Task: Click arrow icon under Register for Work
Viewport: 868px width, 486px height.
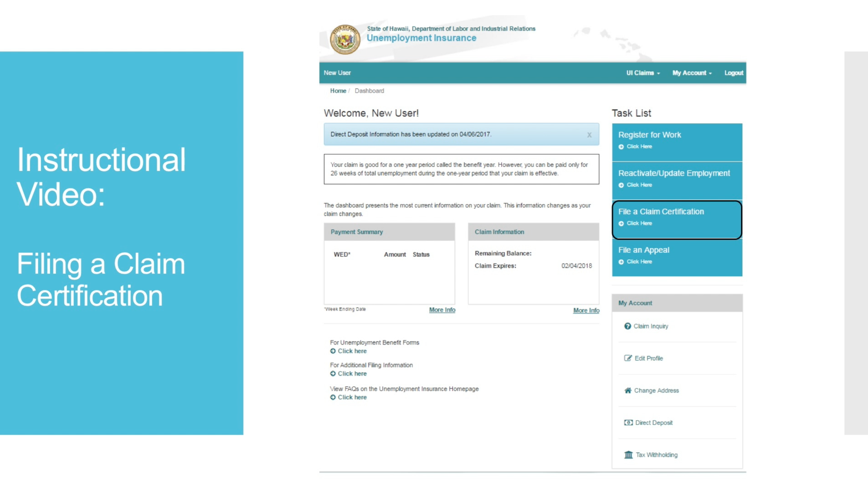Action: [621, 147]
